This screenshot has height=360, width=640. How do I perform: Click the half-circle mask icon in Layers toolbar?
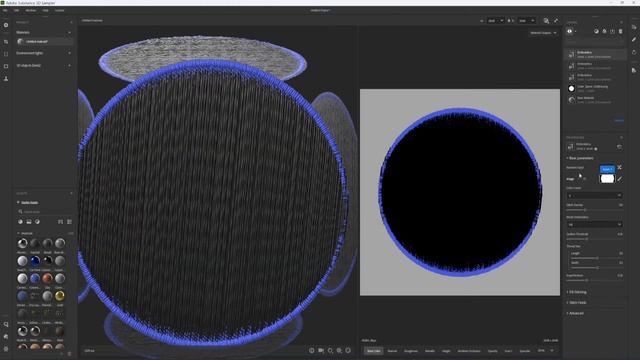[596, 31]
